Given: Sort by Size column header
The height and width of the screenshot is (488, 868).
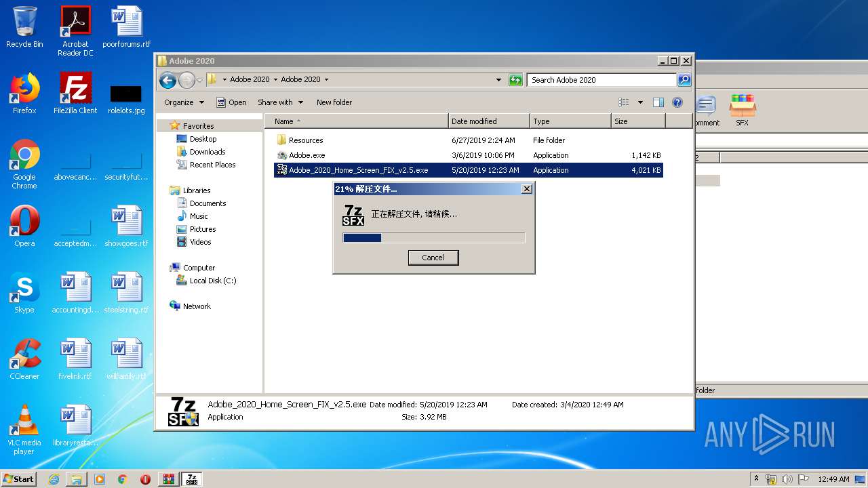Looking at the screenshot, I should click(638, 121).
